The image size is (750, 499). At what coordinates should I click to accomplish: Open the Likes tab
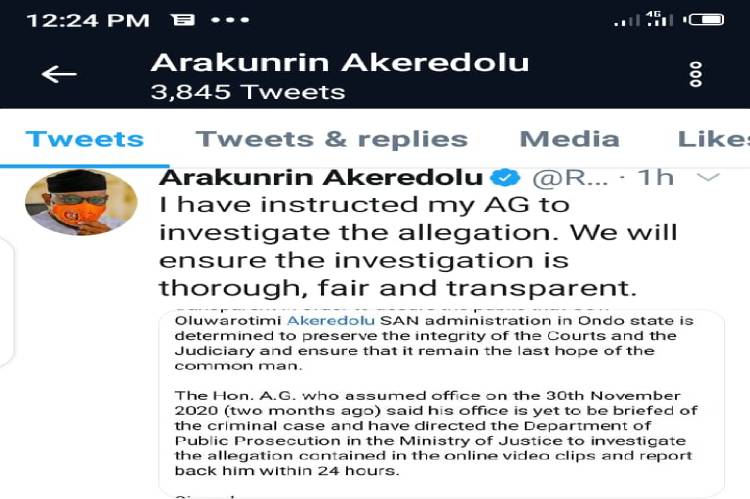(x=714, y=139)
